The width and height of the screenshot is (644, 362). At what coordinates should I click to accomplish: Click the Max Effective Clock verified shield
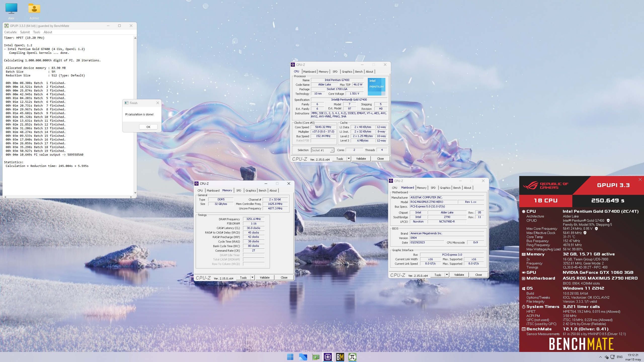(x=585, y=233)
